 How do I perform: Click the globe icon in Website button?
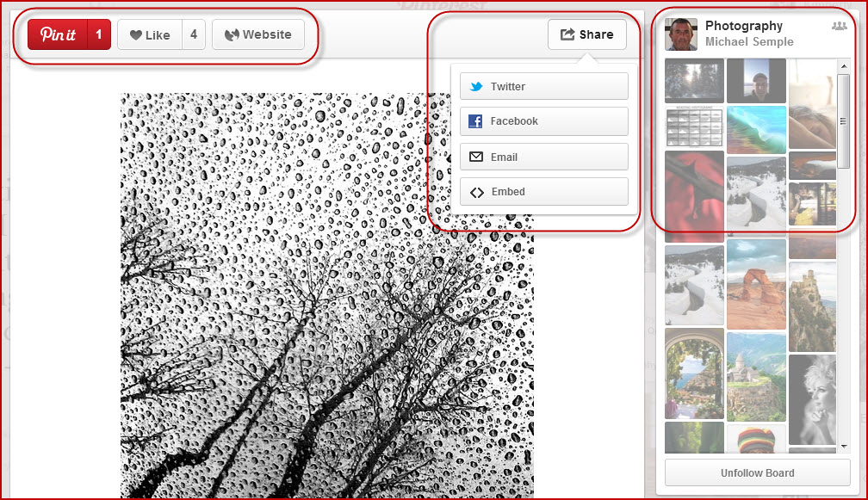[x=232, y=34]
